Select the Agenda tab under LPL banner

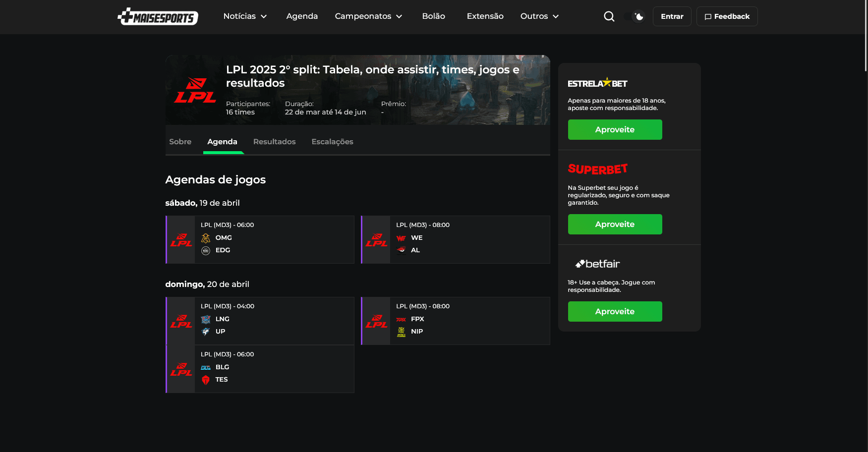coord(223,142)
